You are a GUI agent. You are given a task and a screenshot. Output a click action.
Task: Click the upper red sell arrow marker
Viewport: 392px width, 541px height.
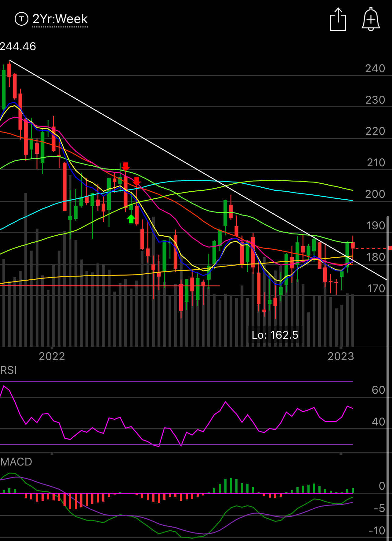[x=125, y=167]
